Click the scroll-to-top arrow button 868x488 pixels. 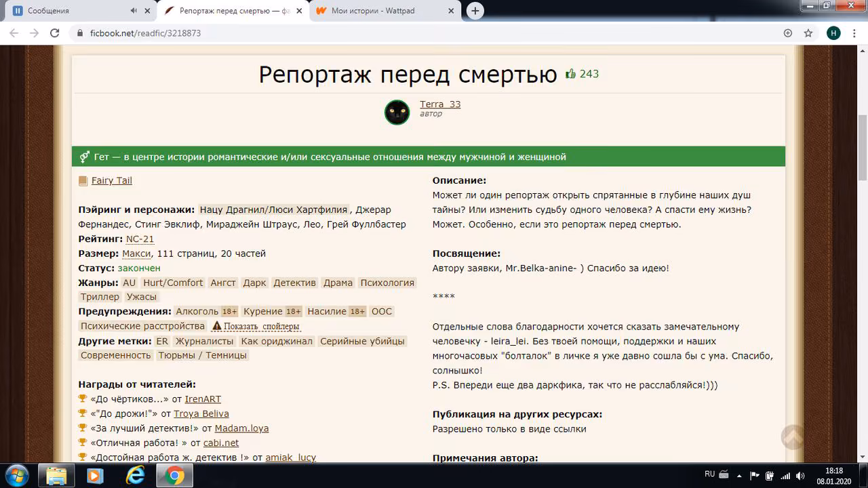click(x=793, y=437)
